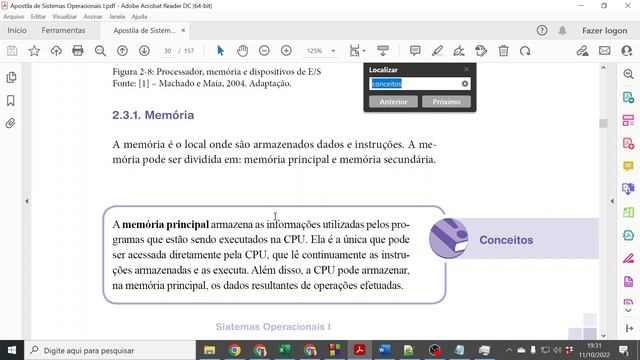Open the zoom level dropdown showing 125%
Image resolution: width=640 pixels, height=360 pixels.
coord(321,51)
